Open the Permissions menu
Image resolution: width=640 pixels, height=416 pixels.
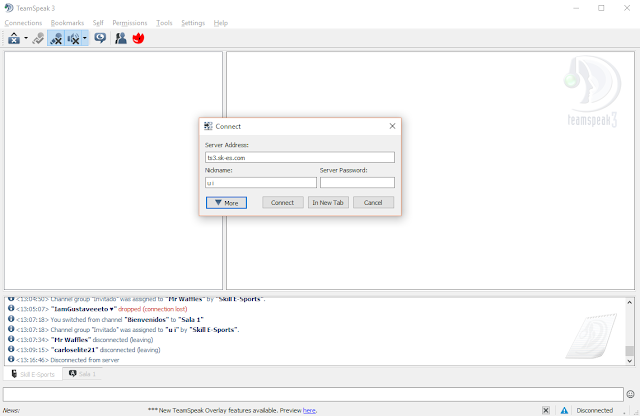(x=130, y=23)
